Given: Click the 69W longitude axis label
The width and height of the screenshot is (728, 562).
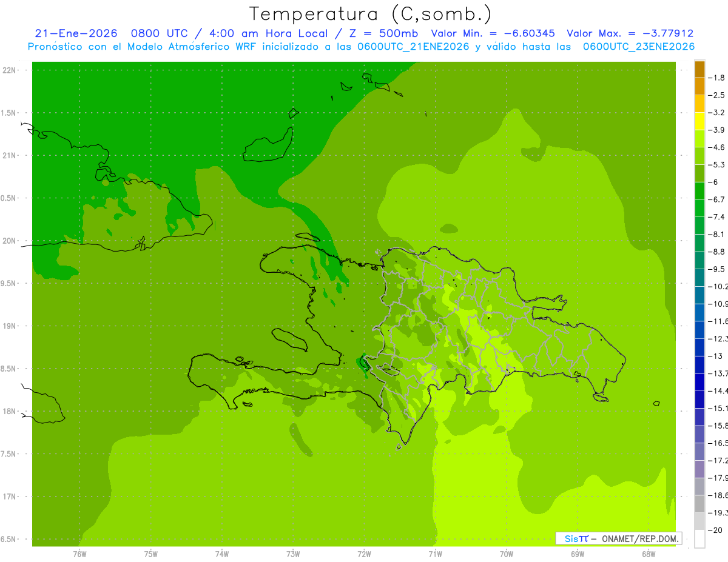Looking at the screenshot, I should (x=578, y=554).
